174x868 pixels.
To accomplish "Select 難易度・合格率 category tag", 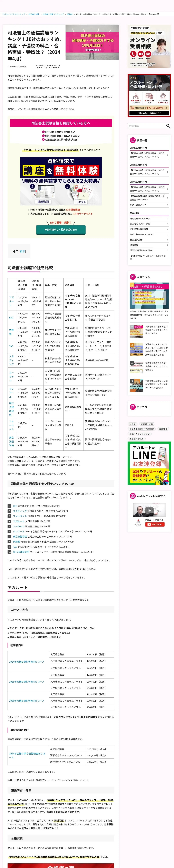I will click(x=136, y=439).
